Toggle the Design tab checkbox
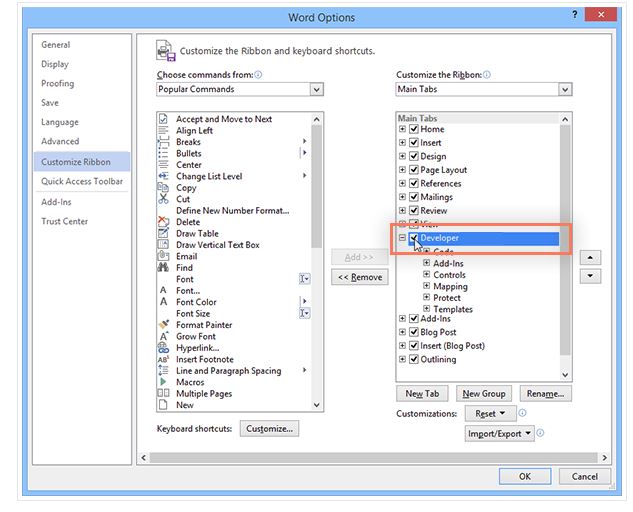This screenshot has height=512, width=633. click(414, 156)
